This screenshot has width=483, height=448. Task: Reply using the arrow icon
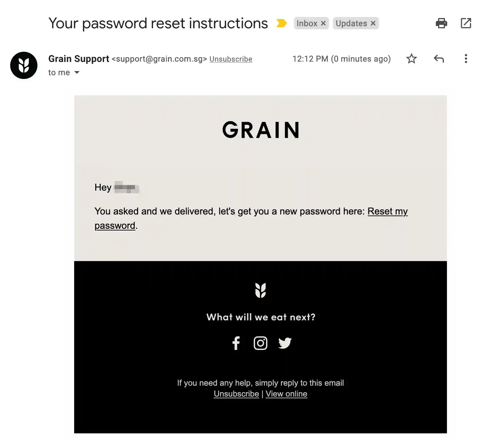point(439,59)
